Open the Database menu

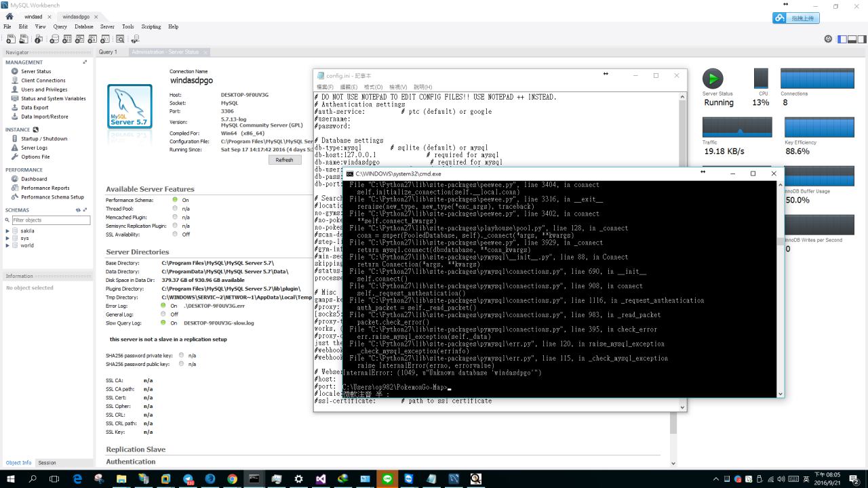(x=83, y=27)
